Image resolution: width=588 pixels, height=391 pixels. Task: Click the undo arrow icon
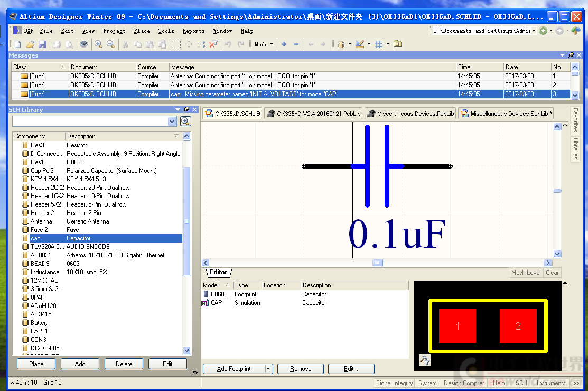tap(228, 44)
